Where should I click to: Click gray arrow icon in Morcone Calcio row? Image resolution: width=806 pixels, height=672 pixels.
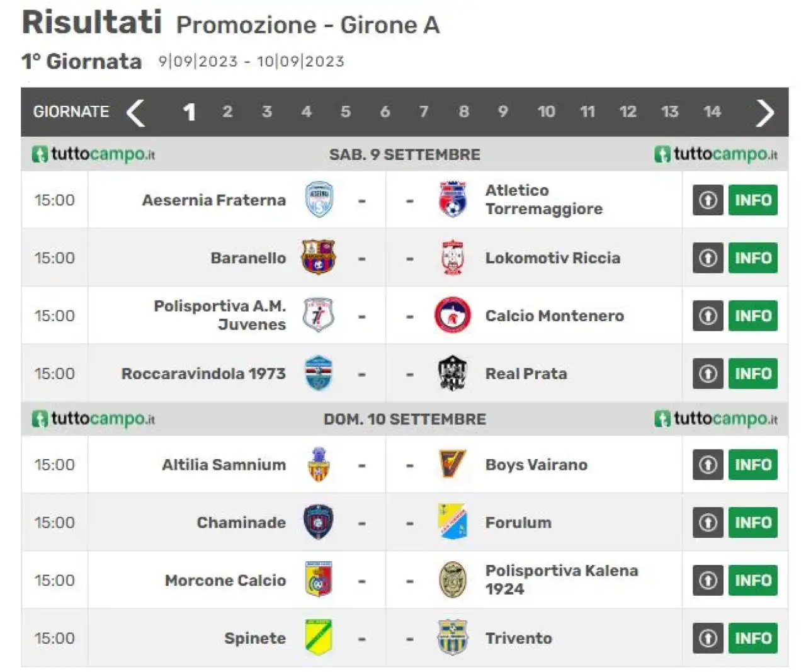point(708,580)
